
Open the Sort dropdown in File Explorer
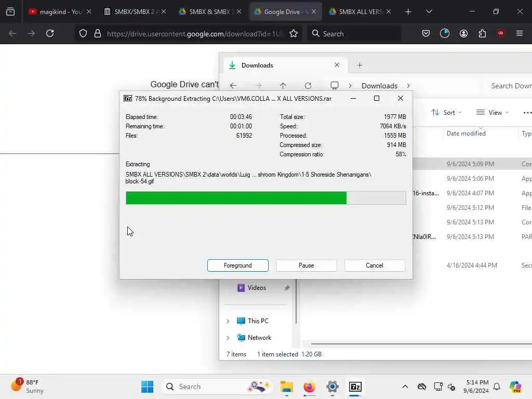(x=446, y=112)
